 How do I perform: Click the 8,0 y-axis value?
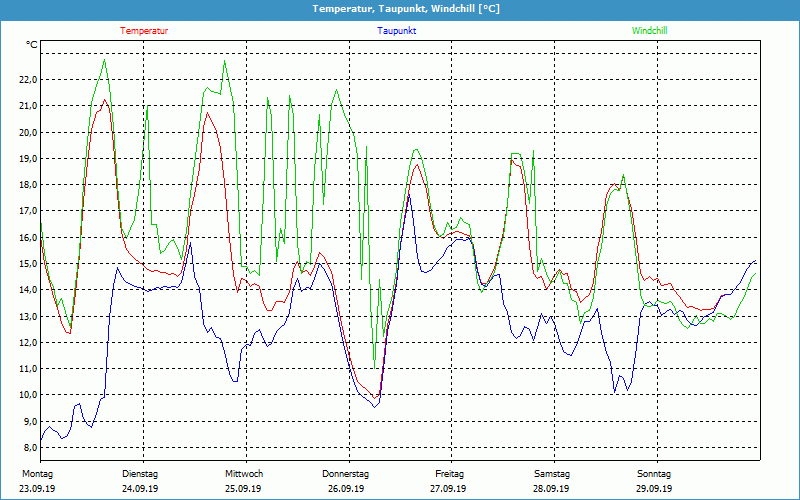(x=30, y=448)
